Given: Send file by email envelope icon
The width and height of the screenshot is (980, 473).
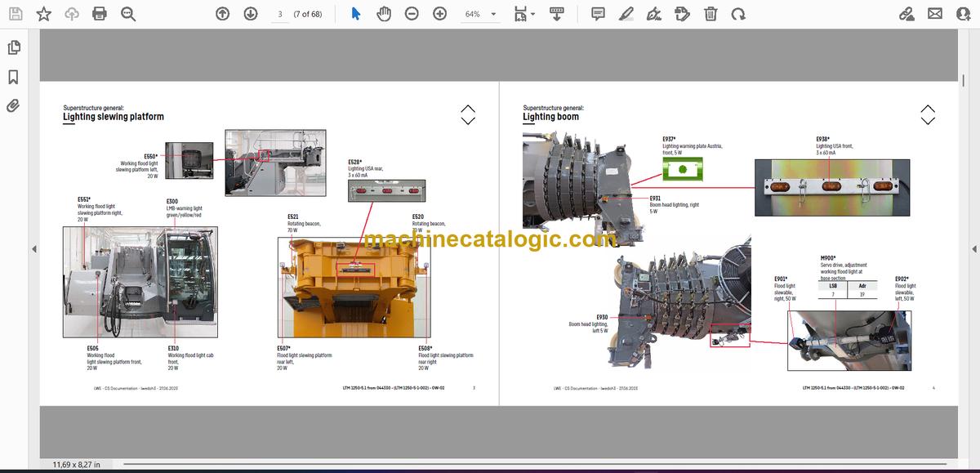Looking at the screenshot, I should (x=935, y=14).
